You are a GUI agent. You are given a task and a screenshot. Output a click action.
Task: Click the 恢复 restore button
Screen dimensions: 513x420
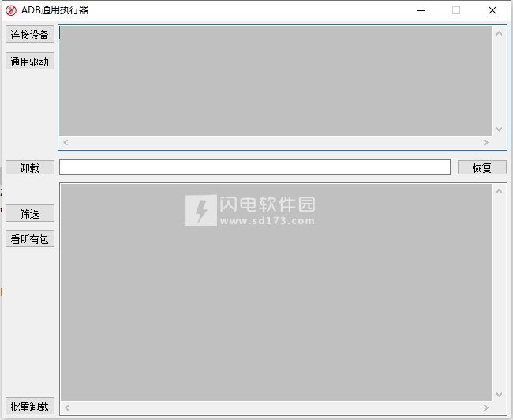481,167
